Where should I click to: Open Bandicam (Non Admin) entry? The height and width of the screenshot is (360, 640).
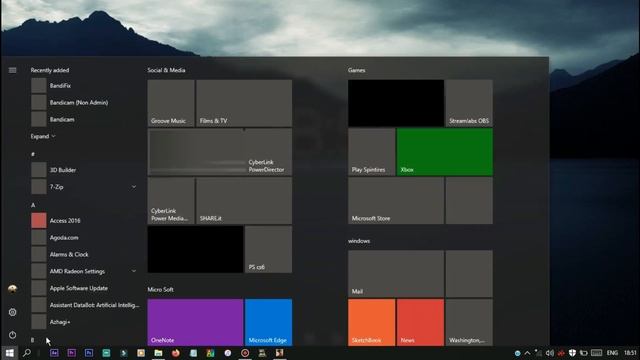pyautogui.click(x=85, y=102)
